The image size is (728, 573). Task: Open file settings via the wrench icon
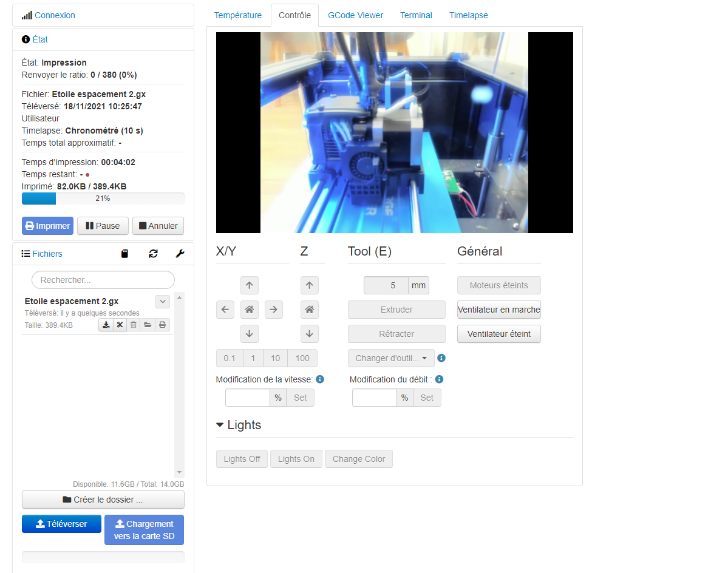pyautogui.click(x=180, y=254)
